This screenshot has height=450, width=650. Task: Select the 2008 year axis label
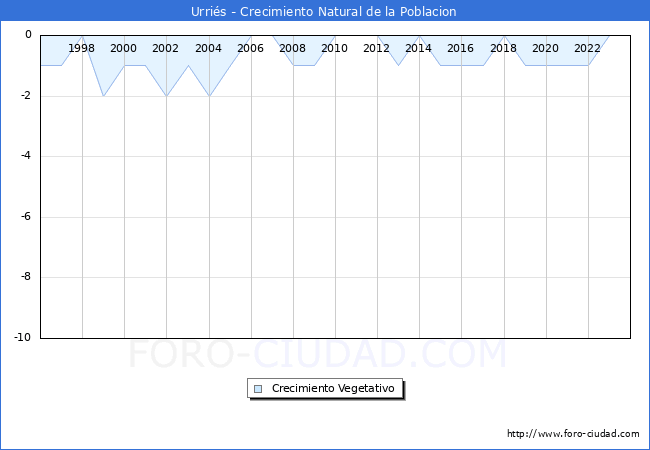[x=293, y=48]
